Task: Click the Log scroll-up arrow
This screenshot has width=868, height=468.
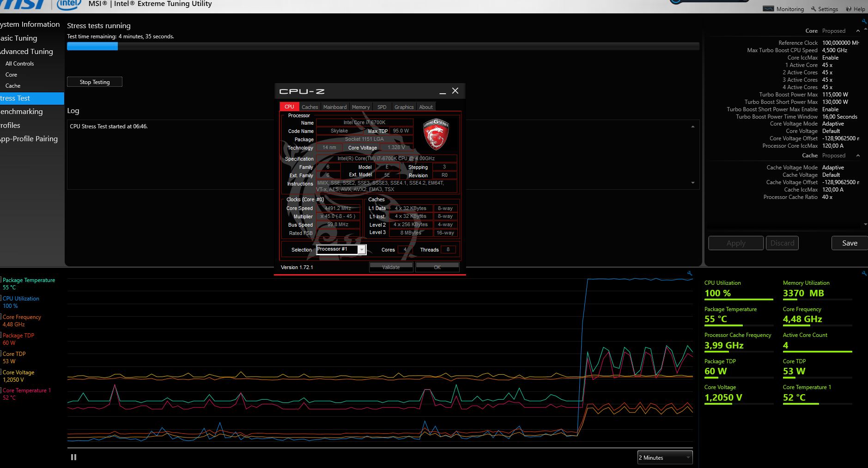Action: [x=692, y=127]
